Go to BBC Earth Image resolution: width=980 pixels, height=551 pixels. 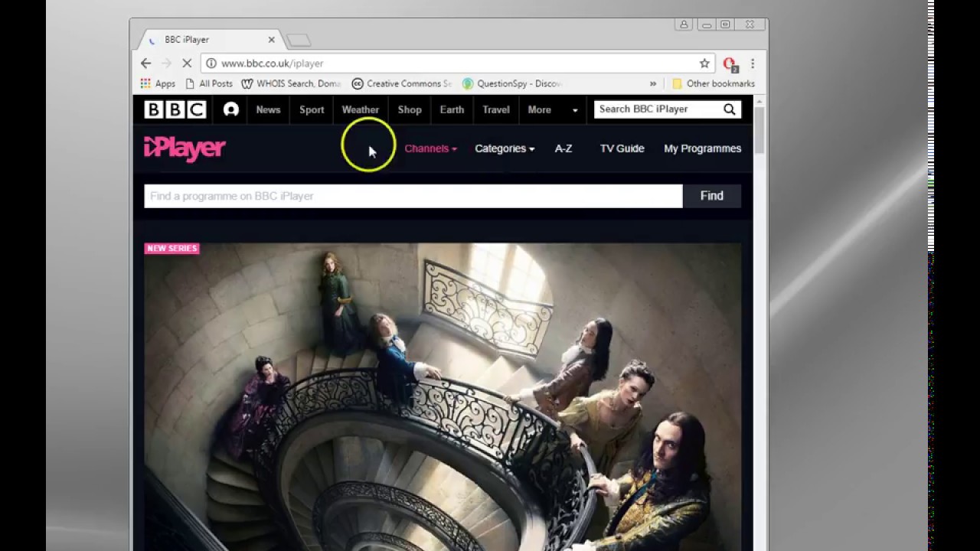[452, 109]
